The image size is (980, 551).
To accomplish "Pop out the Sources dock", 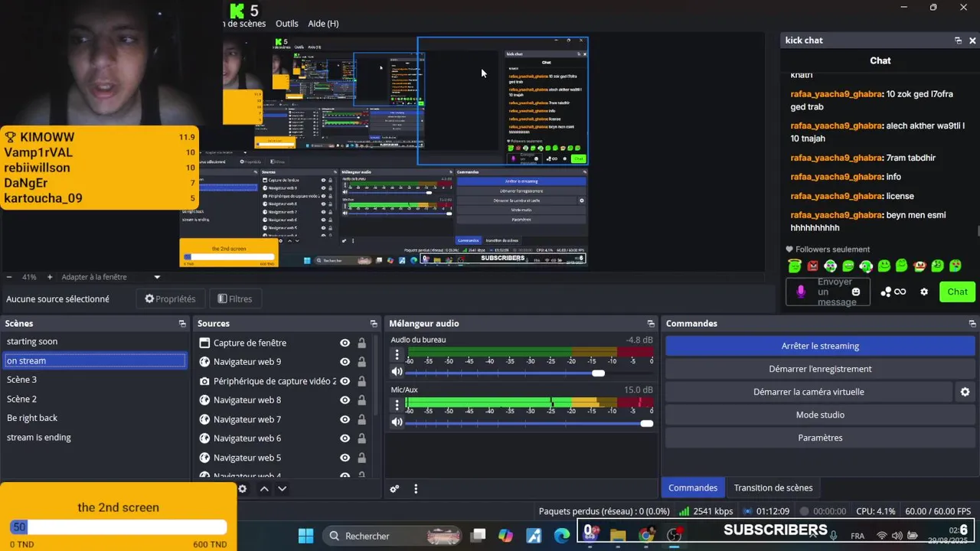I will click(374, 324).
